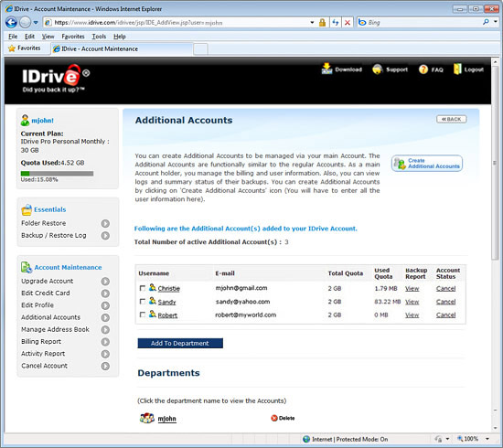The height and width of the screenshot is (448, 503).
Task: Open the Edit menu
Action: (x=29, y=37)
